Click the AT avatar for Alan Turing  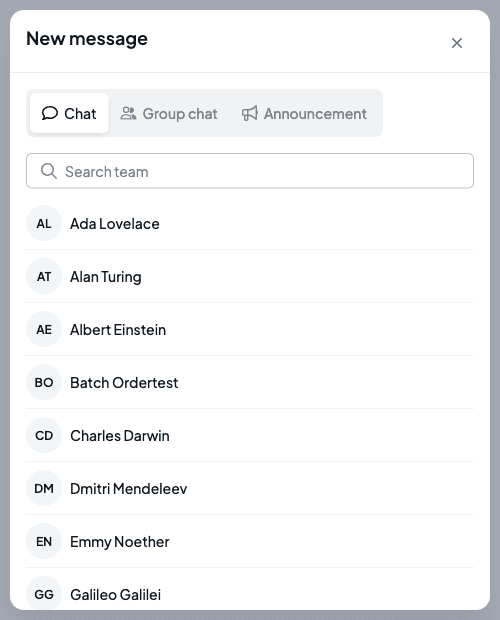[x=44, y=276]
